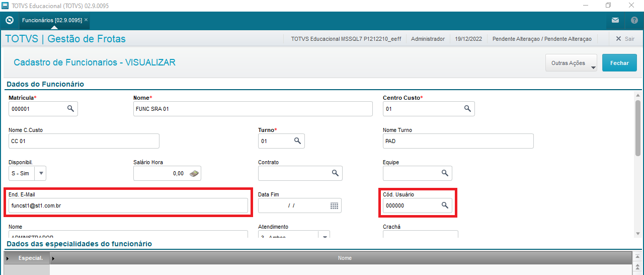Click the specialties grid scroll-to-top arrow

point(637,257)
